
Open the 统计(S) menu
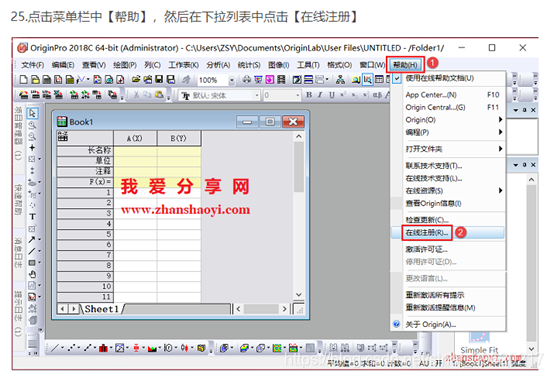click(x=249, y=65)
